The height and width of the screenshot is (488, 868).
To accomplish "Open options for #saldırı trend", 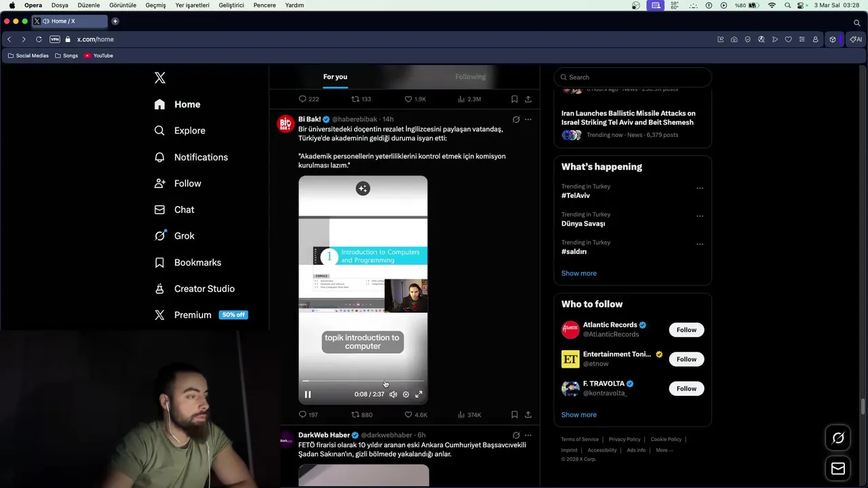I will click(700, 244).
